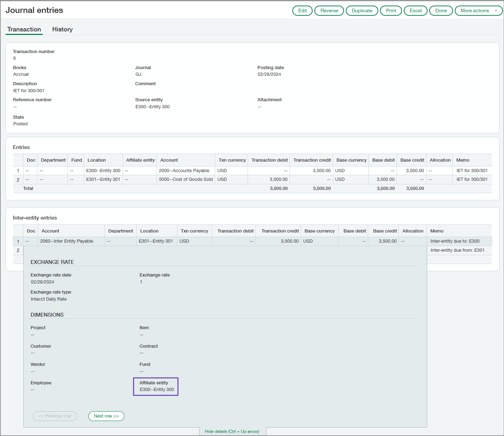Select the 2000--Accounts Payable account cell
The image size is (504, 436).
[x=184, y=170]
